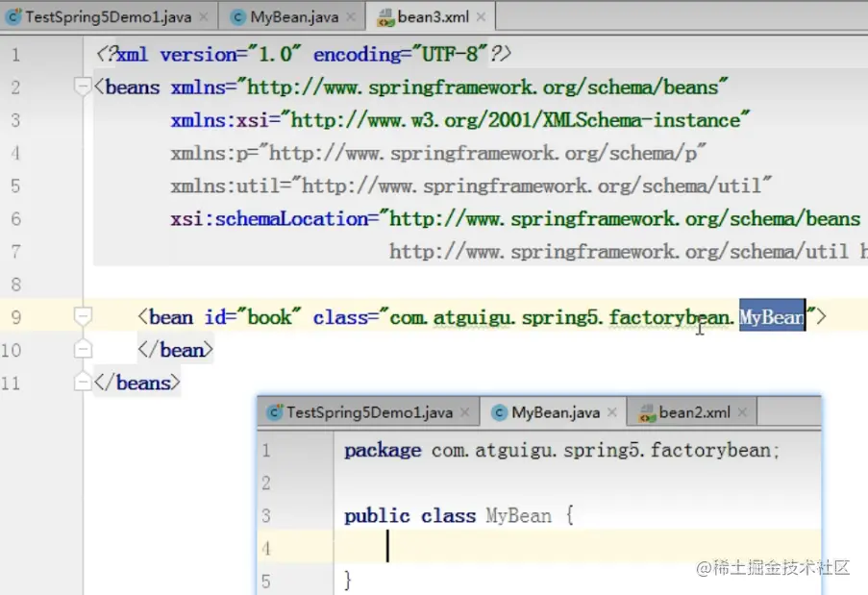Image resolution: width=868 pixels, height=595 pixels.
Task: Click the MyBean class name in the popup editor
Action: 519,516
